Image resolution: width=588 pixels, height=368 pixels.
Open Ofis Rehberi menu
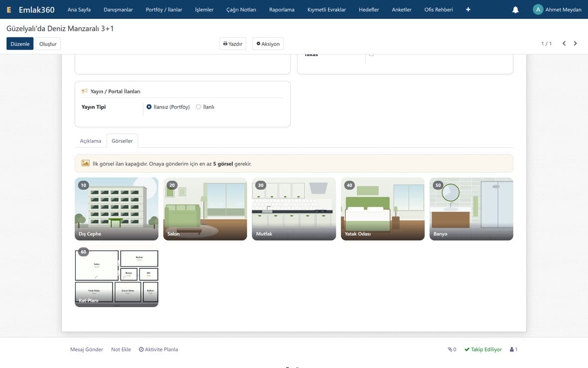coord(439,9)
